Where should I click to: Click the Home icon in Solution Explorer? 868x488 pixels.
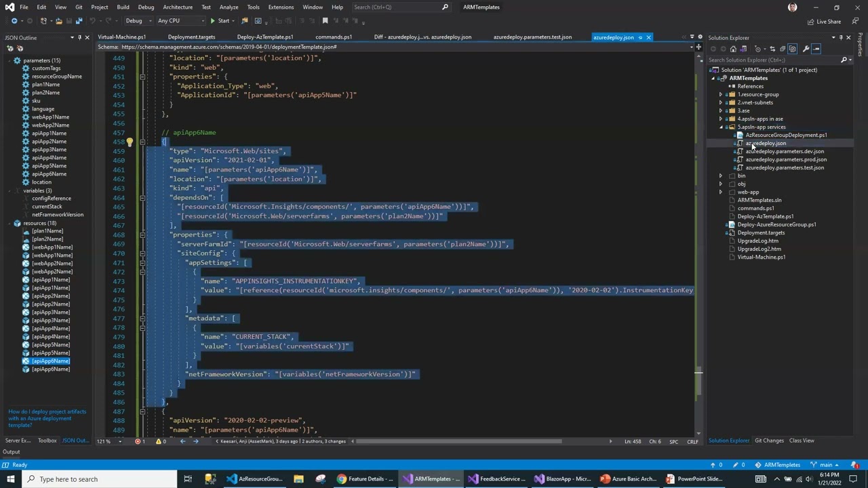tap(733, 49)
